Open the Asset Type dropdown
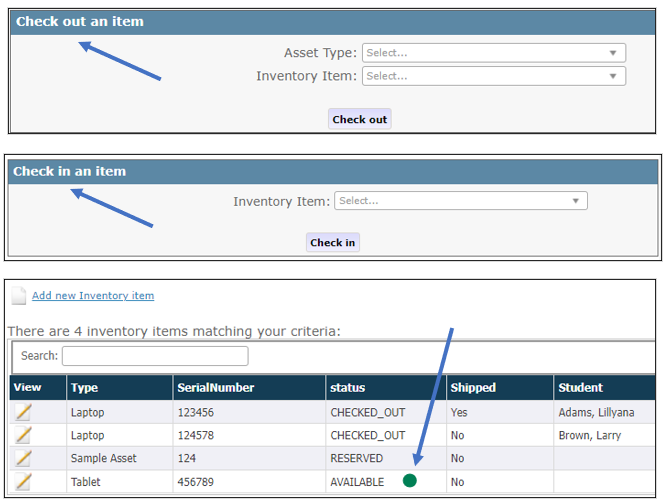The width and height of the screenshot is (668, 503). click(494, 53)
